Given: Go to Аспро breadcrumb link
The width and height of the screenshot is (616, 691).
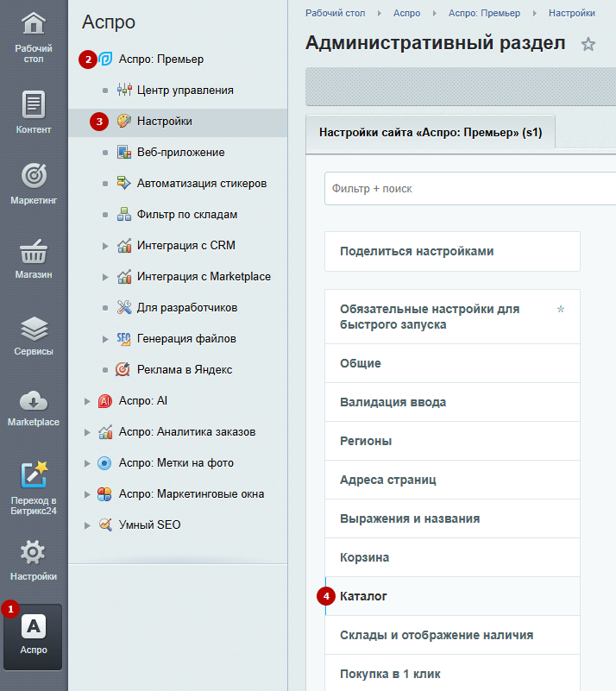Looking at the screenshot, I should [406, 13].
